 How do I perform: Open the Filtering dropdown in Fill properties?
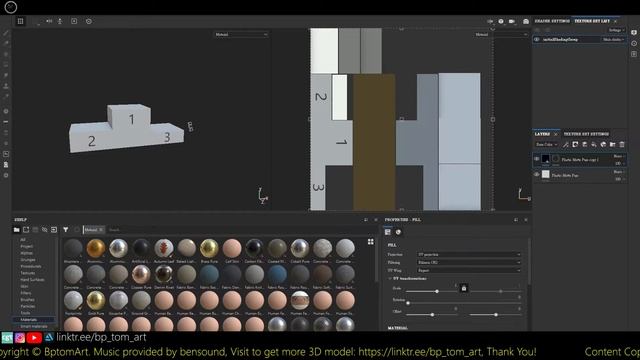point(469,262)
